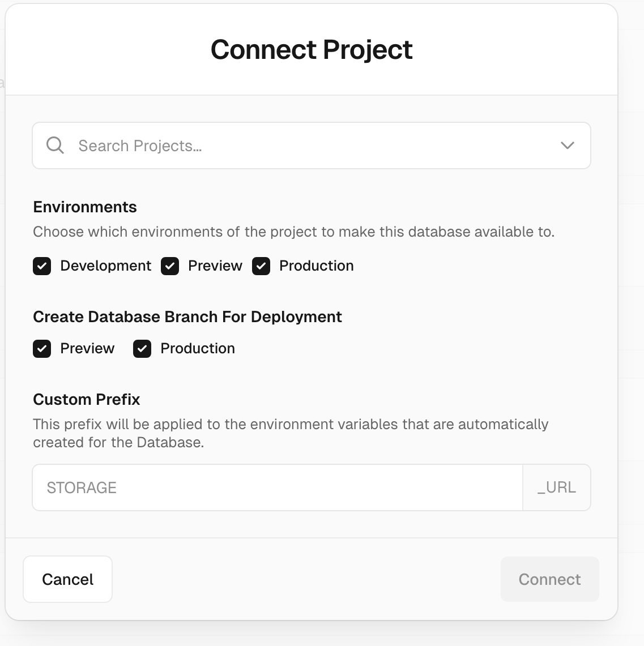Click the Development label text
Screen dimensions: 644x646
pyautogui.click(x=105, y=266)
